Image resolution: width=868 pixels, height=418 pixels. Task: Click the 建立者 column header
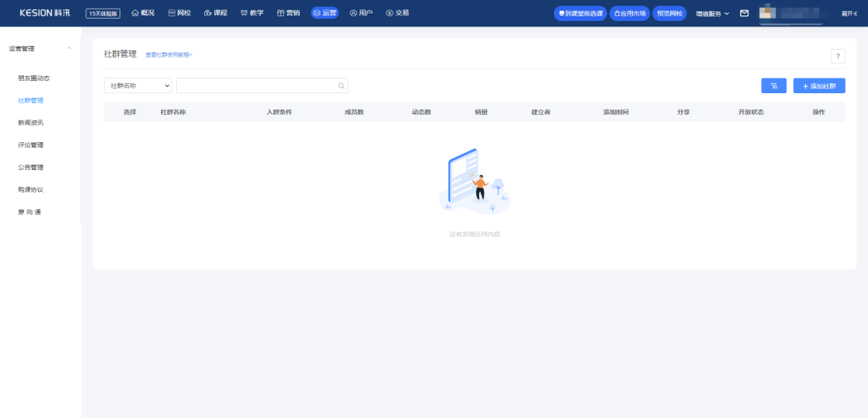pos(541,112)
